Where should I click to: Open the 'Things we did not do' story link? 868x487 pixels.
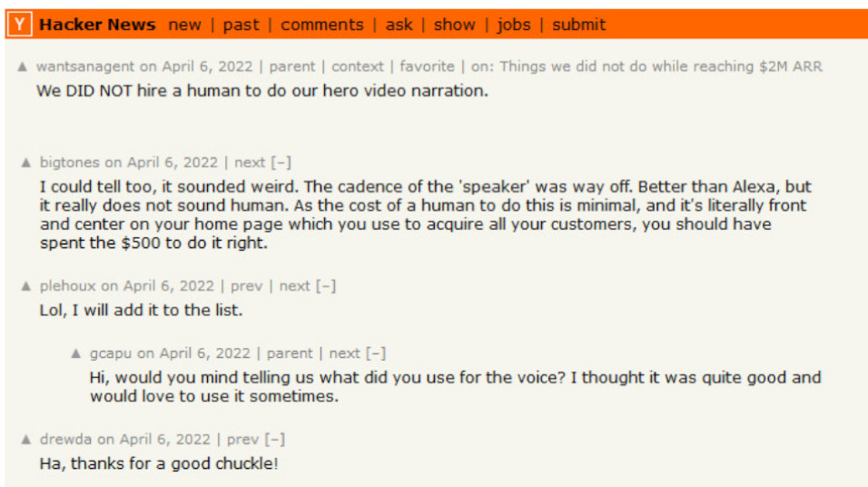(x=661, y=66)
